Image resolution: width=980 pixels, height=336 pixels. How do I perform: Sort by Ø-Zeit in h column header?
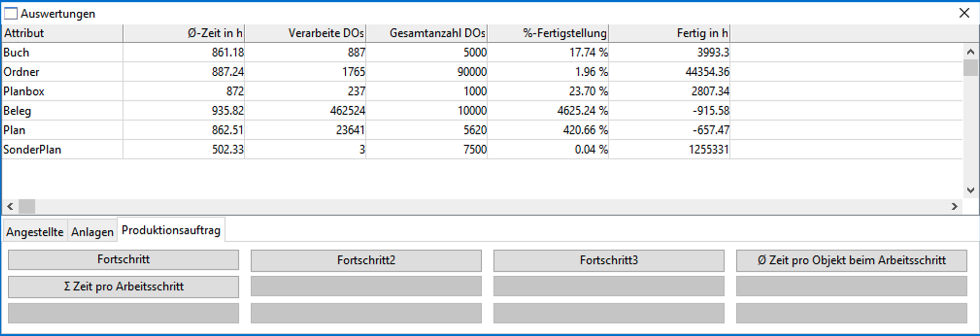tap(184, 33)
